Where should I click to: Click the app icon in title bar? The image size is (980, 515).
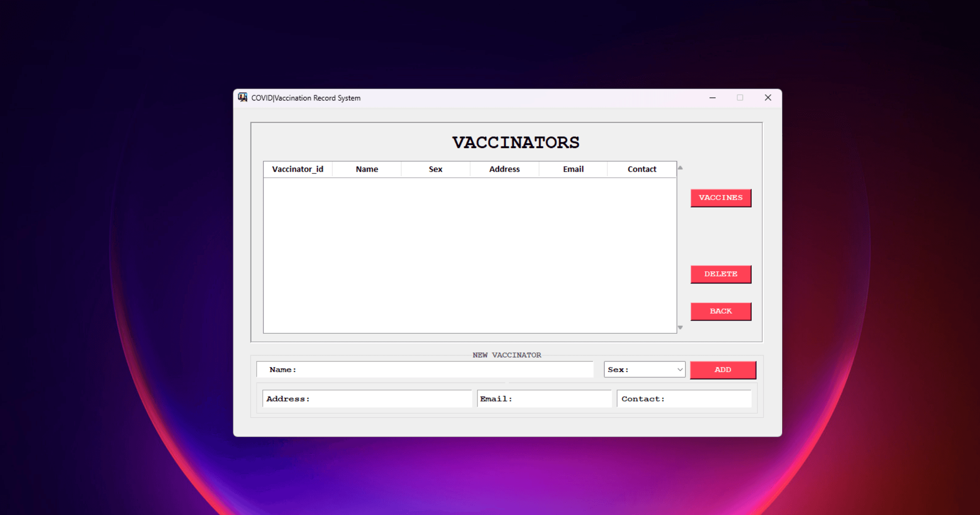[243, 97]
